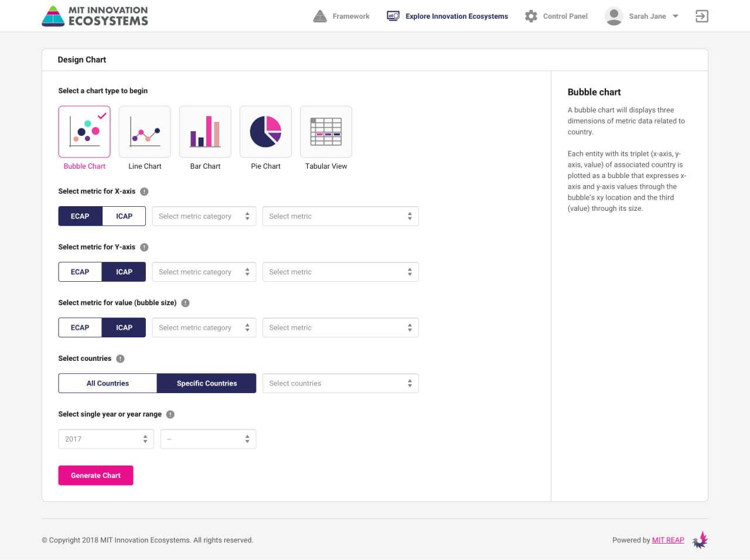Click the MIT REAP footer logo icon

tap(700, 540)
